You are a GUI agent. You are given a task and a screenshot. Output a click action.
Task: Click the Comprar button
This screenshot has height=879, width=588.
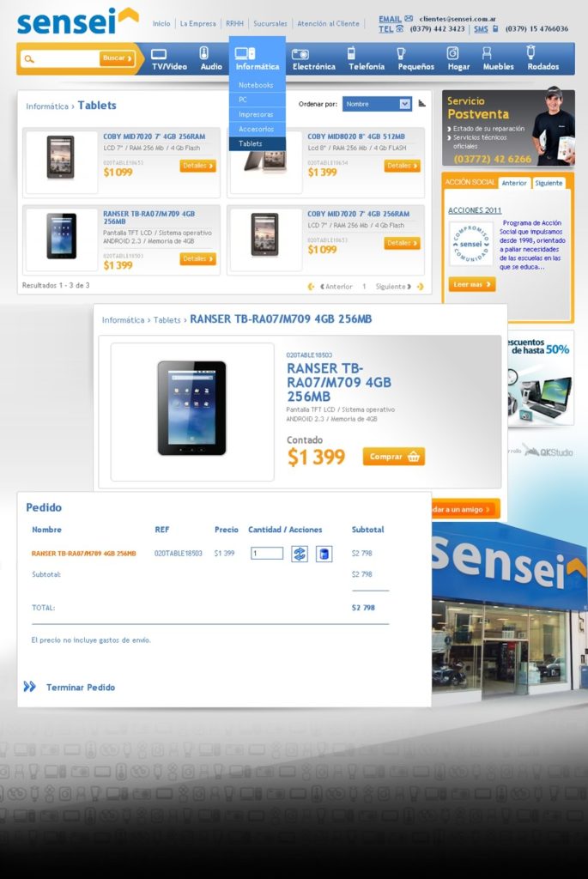click(393, 457)
